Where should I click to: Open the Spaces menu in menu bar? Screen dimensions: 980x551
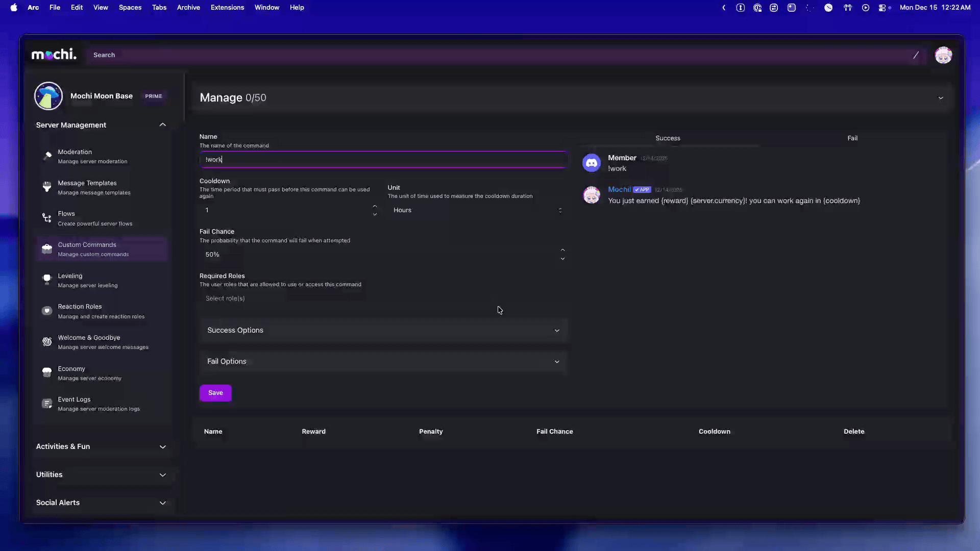[x=130, y=8]
